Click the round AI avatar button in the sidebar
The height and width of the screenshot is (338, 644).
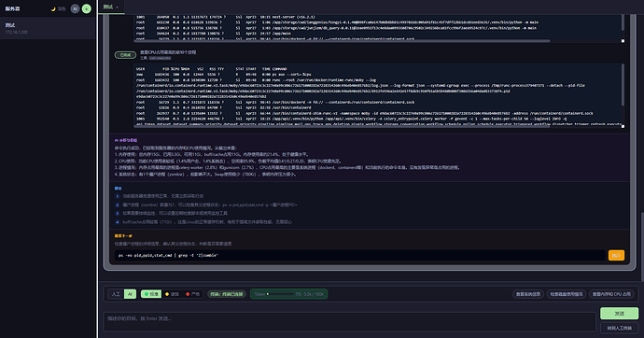point(75,8)
